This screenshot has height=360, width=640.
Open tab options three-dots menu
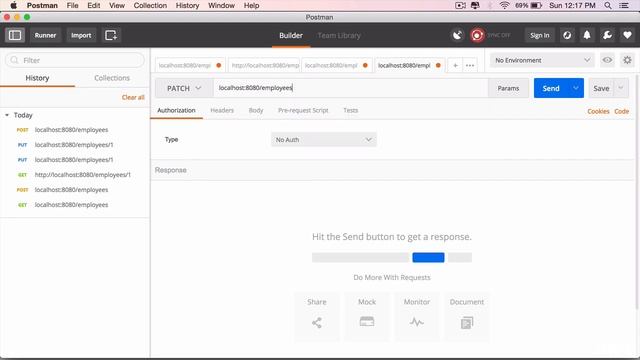point(470,65)
